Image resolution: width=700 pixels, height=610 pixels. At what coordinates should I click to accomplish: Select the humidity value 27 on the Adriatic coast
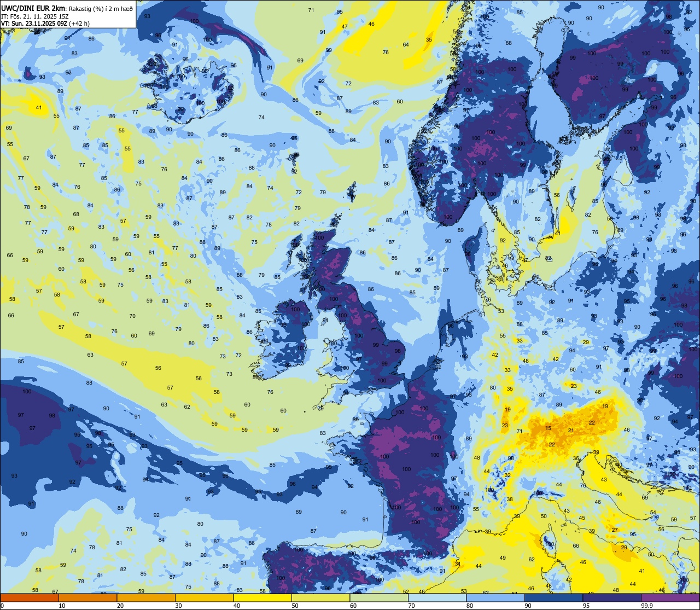(615, 530)
